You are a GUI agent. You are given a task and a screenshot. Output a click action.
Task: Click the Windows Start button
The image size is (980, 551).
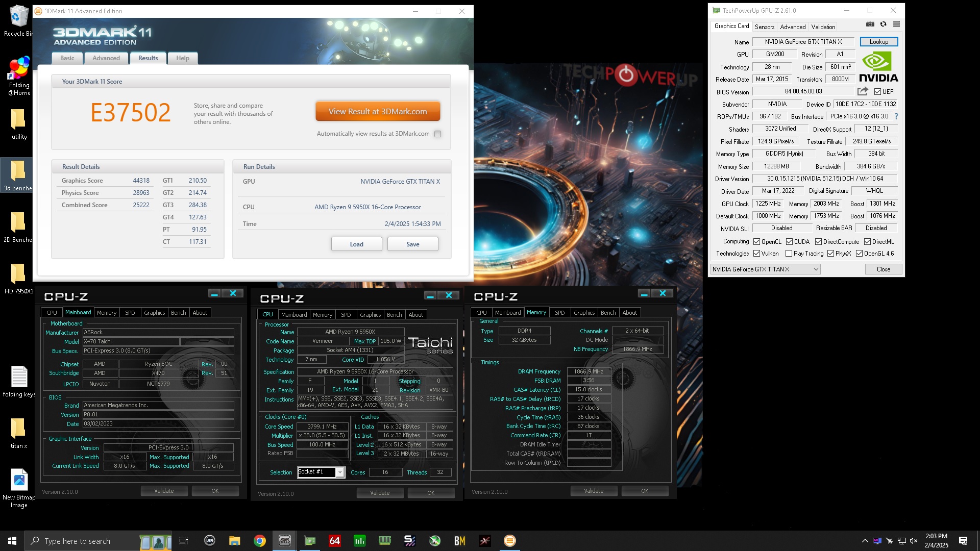pos(12,541)
